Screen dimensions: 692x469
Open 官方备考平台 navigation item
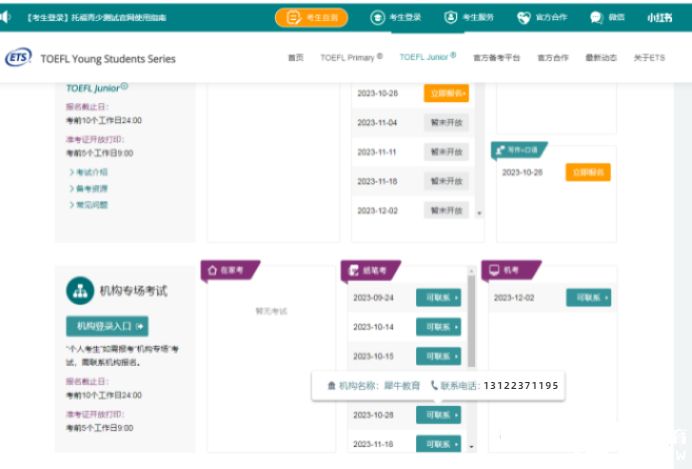(x=496, y=58)
